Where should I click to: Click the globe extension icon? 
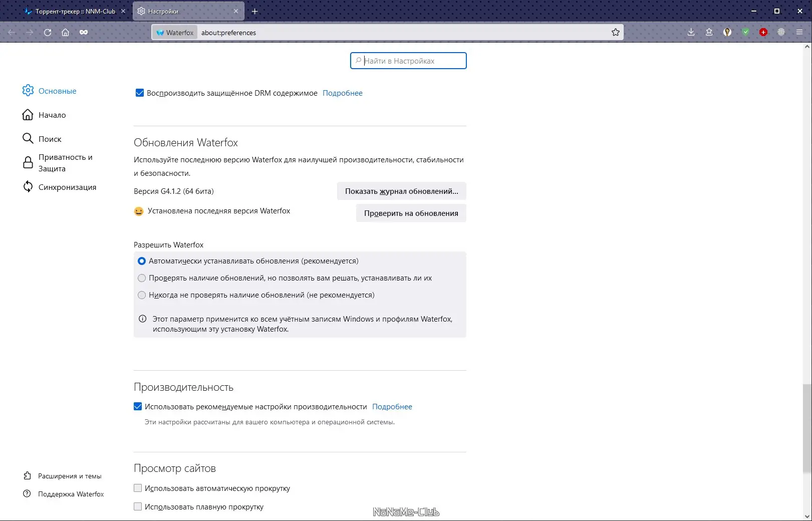[x=781, y=33]
